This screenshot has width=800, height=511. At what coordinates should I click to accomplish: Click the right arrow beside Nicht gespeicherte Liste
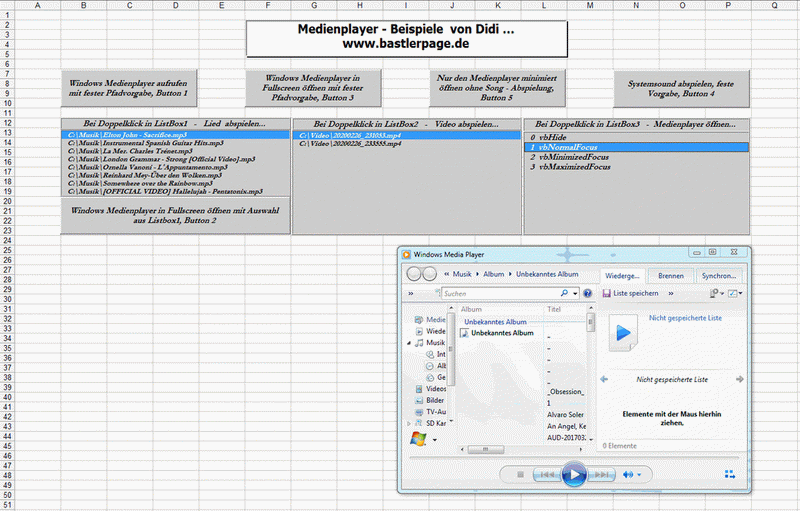[740, 379]
